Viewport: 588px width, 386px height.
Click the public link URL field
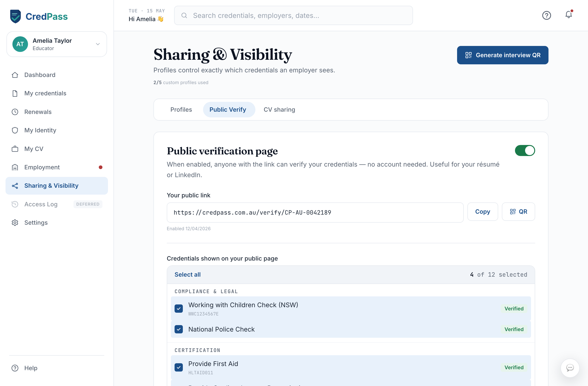point(315,213)
